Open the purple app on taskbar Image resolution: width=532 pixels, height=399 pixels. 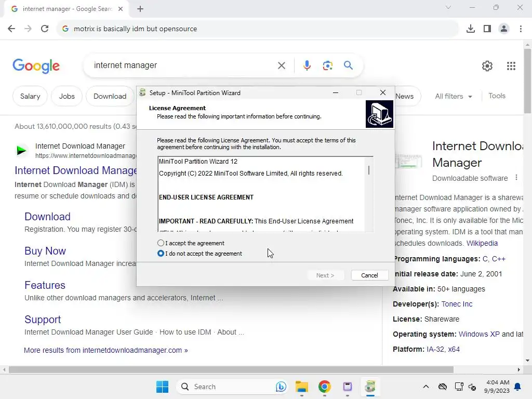348,387
